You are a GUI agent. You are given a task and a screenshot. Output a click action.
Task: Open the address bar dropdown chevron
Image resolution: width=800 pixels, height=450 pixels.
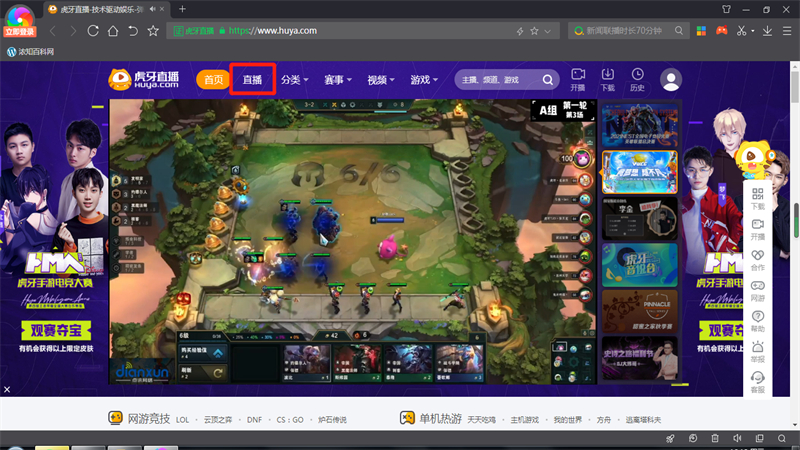[547, 31]
